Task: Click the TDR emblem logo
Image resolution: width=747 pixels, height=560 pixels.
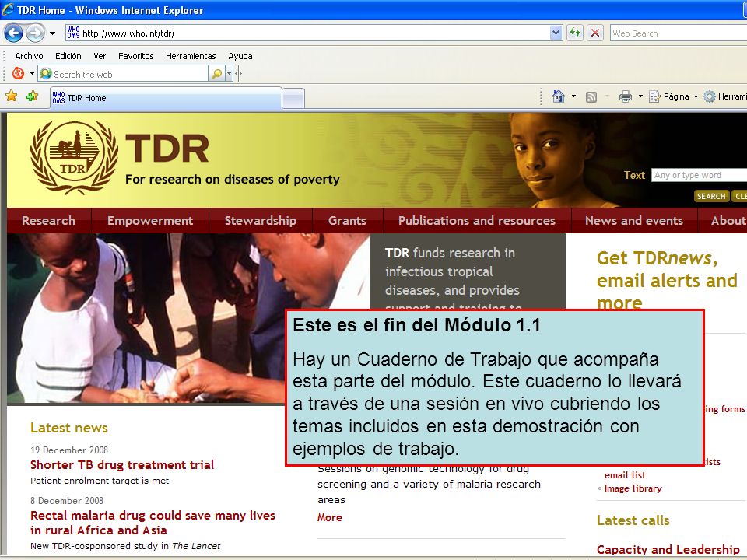Action: click(x=74, y=157)
